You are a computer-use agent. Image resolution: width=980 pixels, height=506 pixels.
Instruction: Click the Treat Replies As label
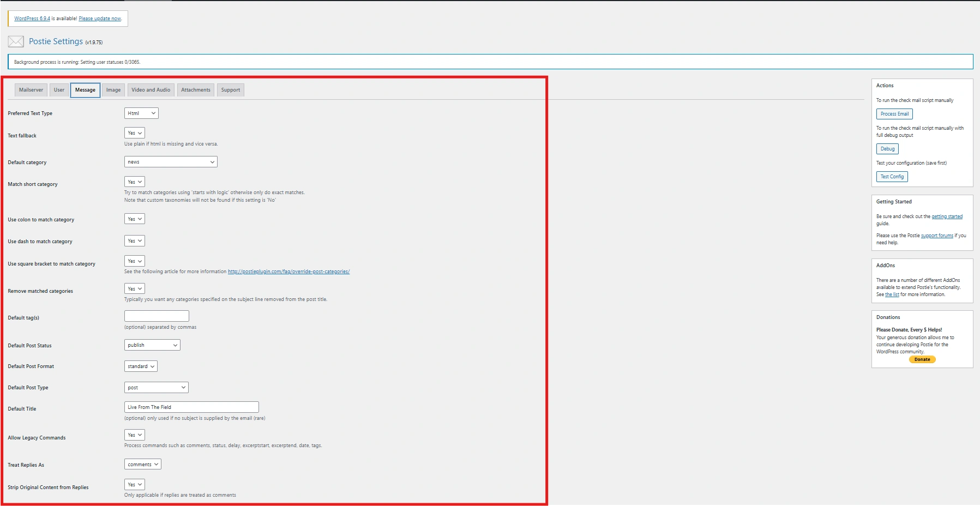click(x=26, y=465)
